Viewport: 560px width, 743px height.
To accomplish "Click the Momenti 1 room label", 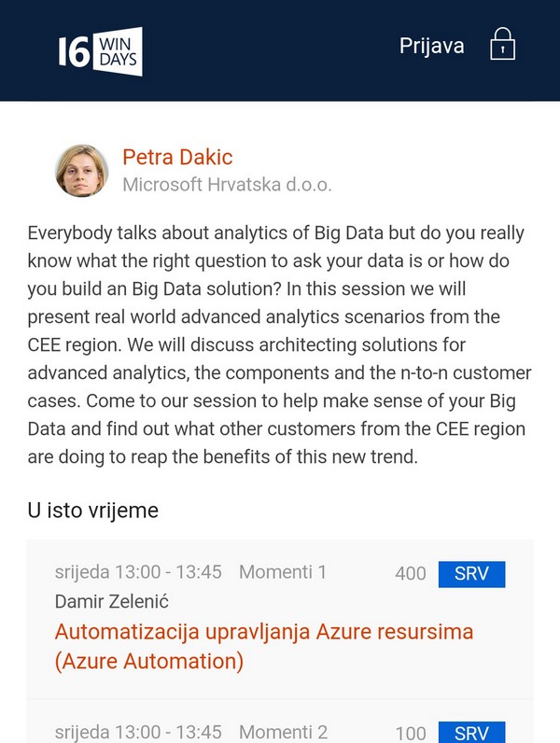I will 283,572.
